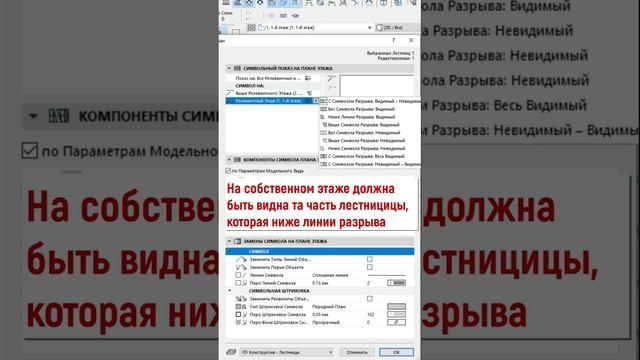Click the line type override icon 'Заменить типы линий'
This screenshot has height=360, width=640.
coord(241,259)
